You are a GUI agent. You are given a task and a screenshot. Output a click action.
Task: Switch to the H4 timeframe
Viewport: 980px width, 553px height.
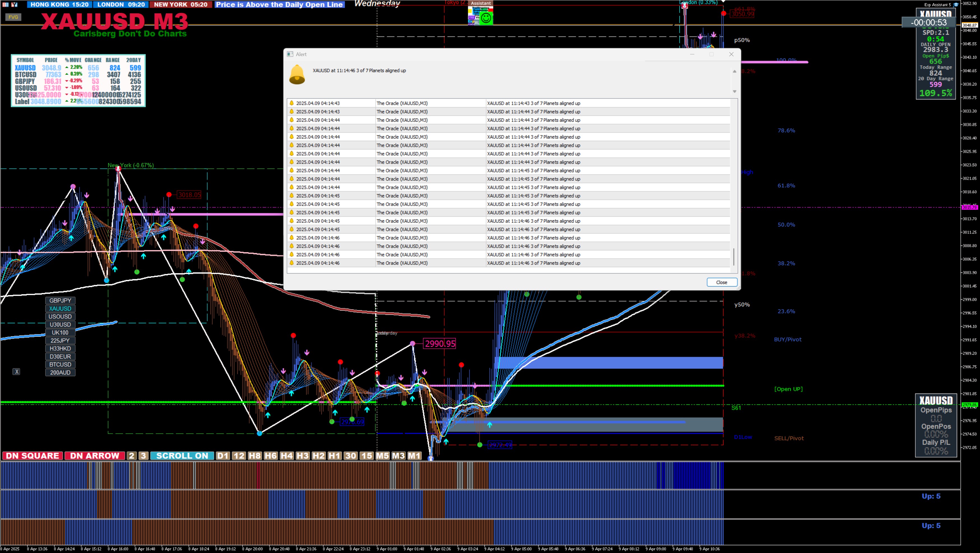[x=287, y=455]
